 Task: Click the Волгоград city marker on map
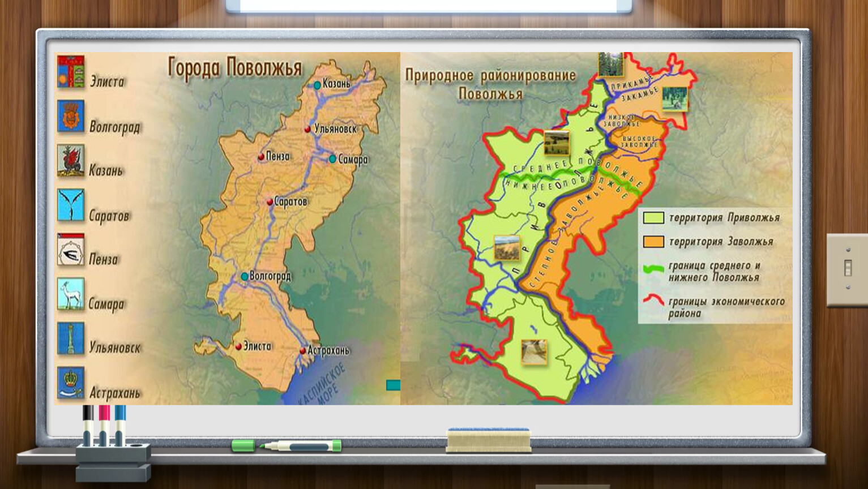point(244,276)
